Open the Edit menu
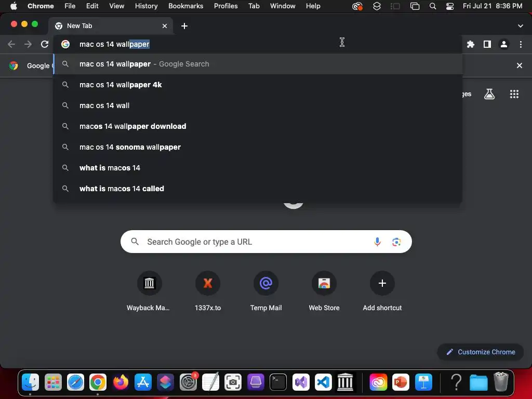The height and width of the screenshot is (399, 532). 92,6
